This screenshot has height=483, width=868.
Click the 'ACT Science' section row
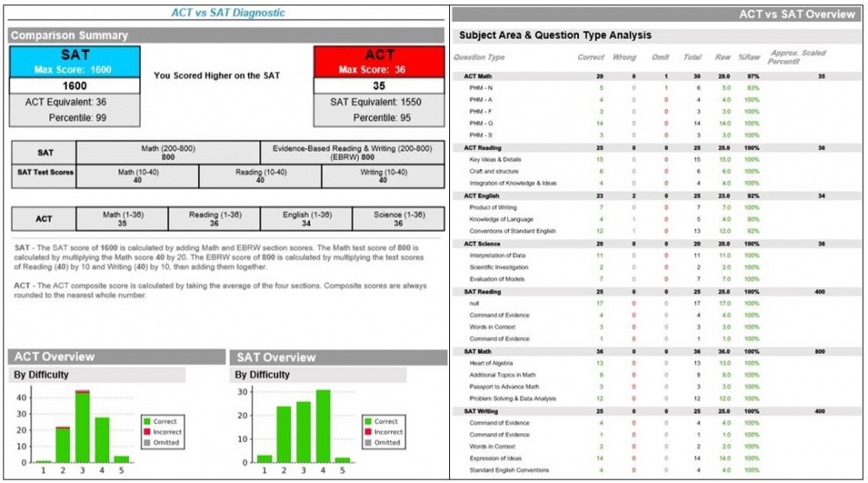[656, 244]
